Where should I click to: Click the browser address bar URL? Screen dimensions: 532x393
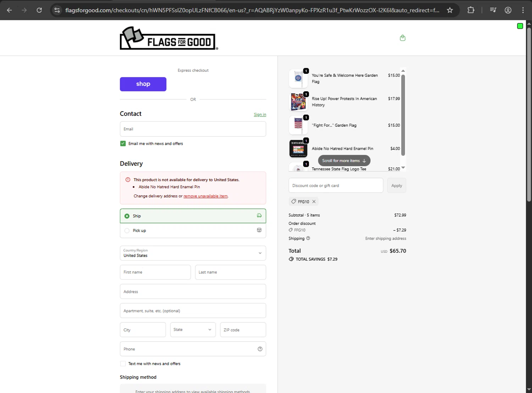click(252, 10)
